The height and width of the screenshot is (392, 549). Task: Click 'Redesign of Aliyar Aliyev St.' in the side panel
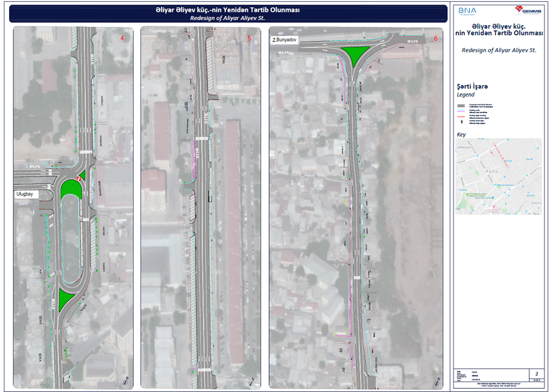pyautogui.click(x=499, y=50)
